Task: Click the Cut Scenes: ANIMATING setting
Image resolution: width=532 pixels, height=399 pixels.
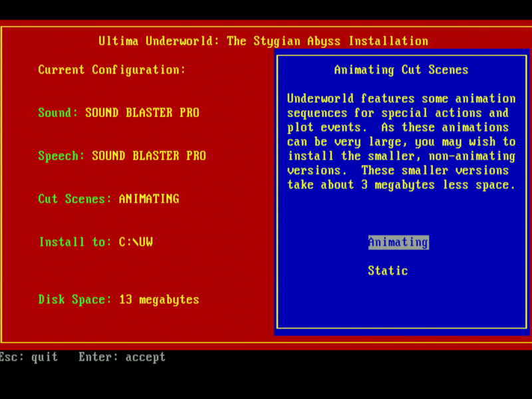Action: point(108,198)
